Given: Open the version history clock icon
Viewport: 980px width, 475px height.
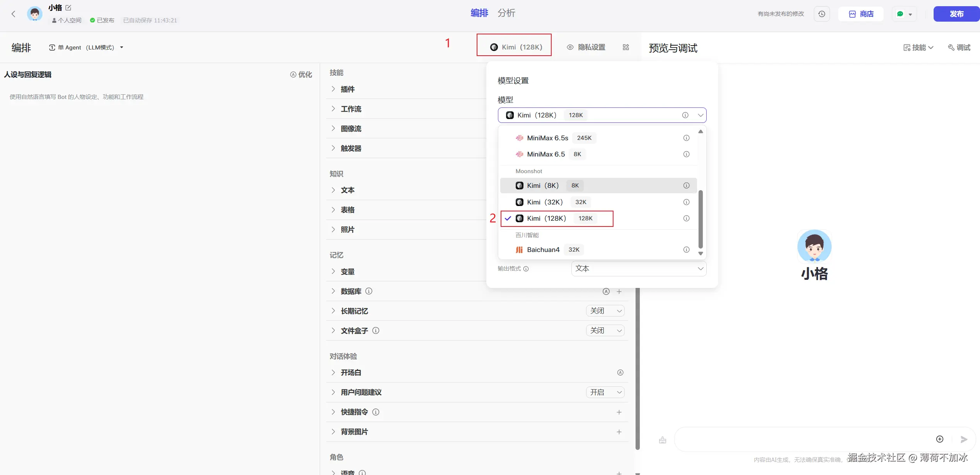Looking at the screenshot, I should pos(821,14).
